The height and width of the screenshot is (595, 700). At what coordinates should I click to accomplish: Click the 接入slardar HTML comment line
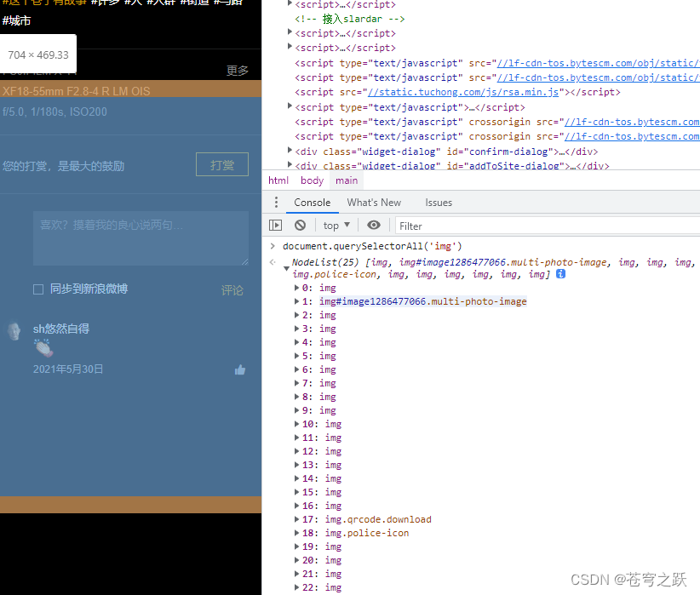coord(349,19)
